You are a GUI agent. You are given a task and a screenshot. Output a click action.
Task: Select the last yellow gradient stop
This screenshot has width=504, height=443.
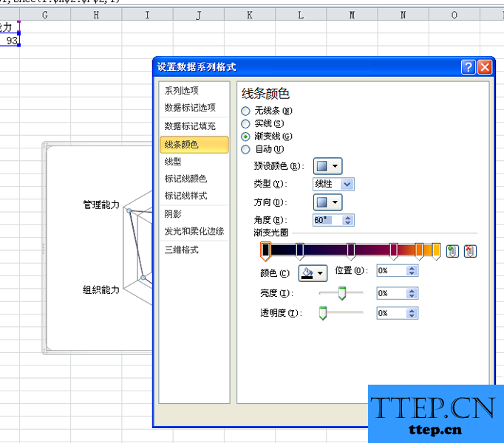(436, 251)
